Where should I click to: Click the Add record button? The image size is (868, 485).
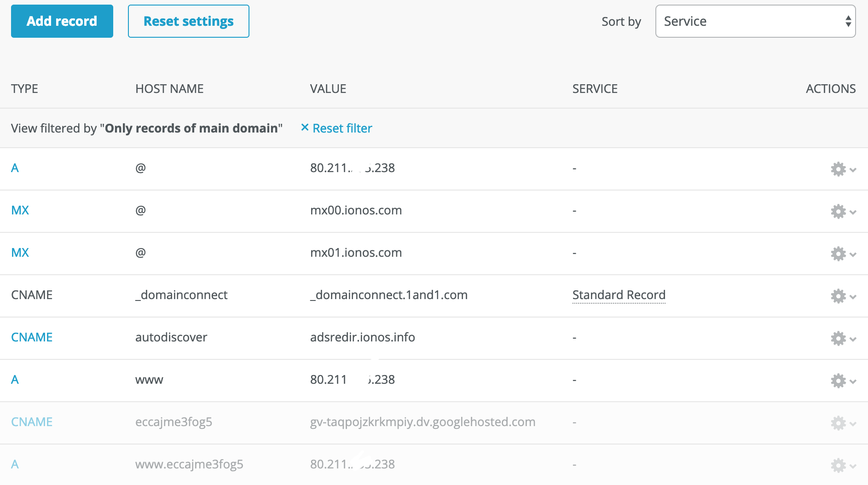[x=62, y=21]
